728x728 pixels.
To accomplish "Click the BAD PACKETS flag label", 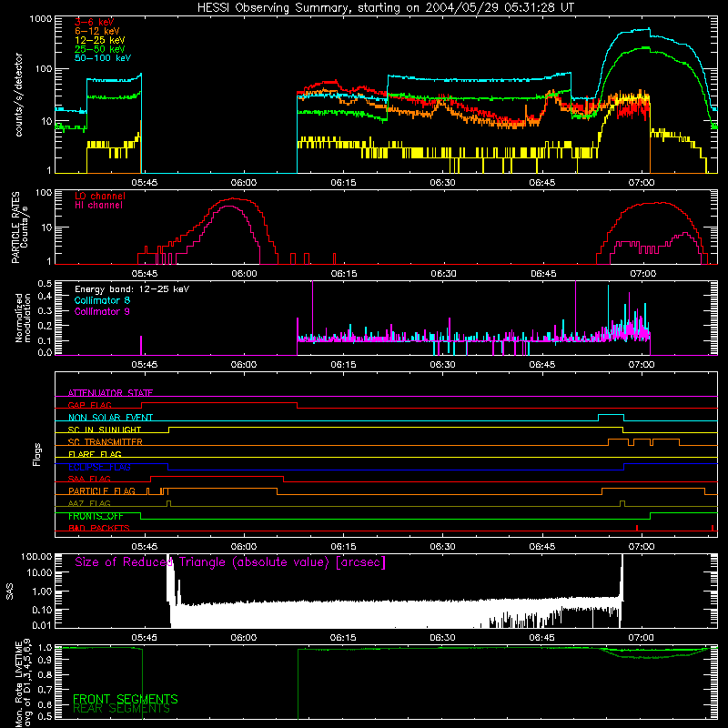I will point(99,528).
